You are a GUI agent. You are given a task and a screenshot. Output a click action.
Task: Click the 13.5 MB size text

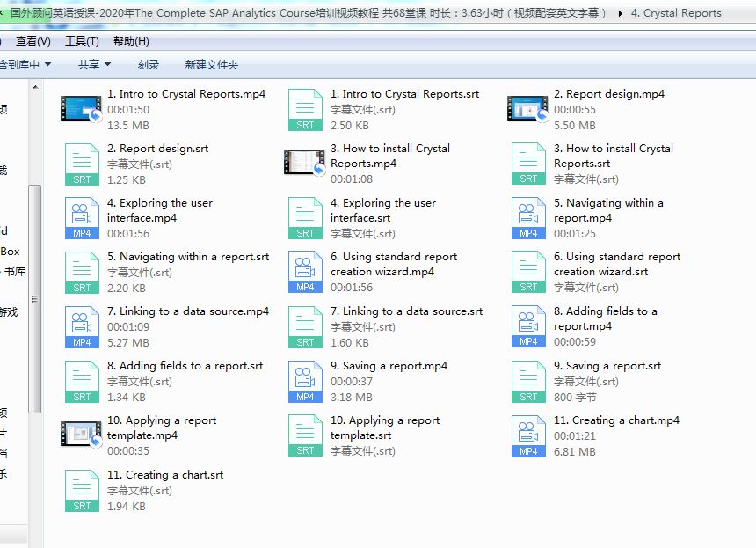(127, 126)
